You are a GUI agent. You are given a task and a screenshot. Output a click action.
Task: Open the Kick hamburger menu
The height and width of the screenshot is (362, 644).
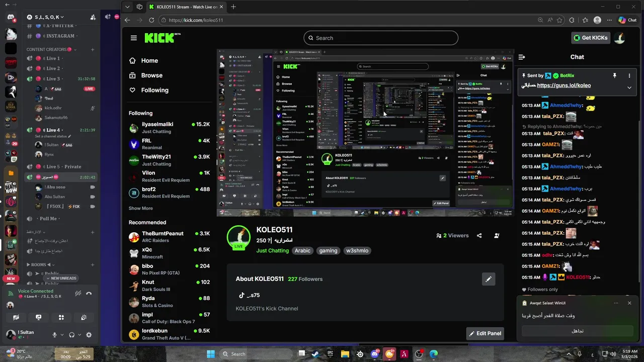point(133,38)
